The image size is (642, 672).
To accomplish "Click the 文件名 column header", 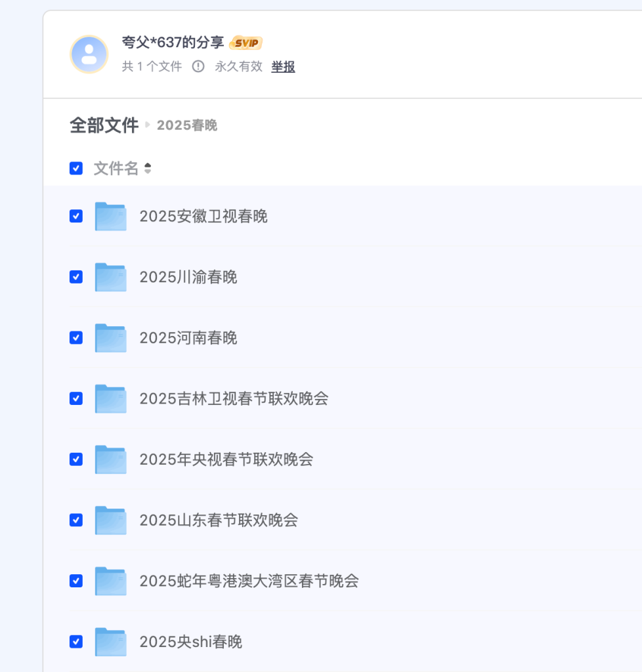I will point(116,169).
